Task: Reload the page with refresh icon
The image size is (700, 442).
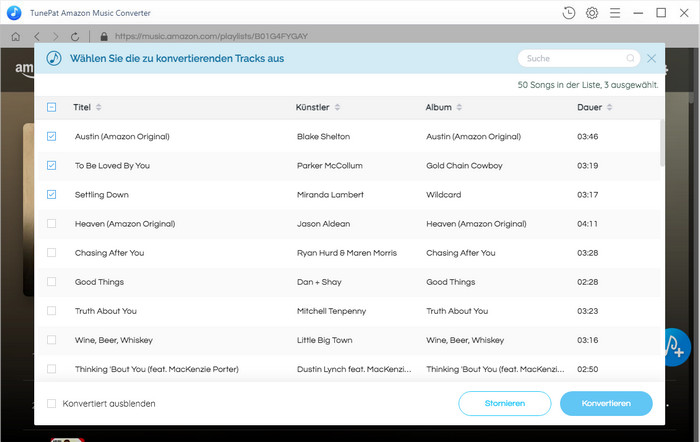Action: [75, 37]
